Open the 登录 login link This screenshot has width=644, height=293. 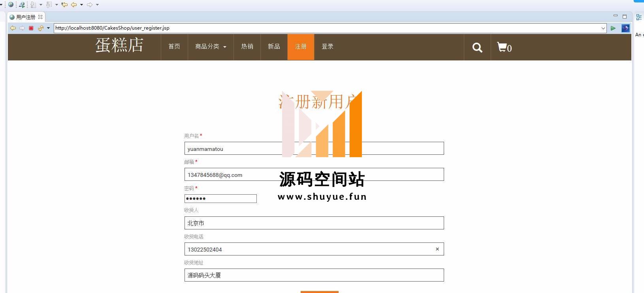(327, 47)
